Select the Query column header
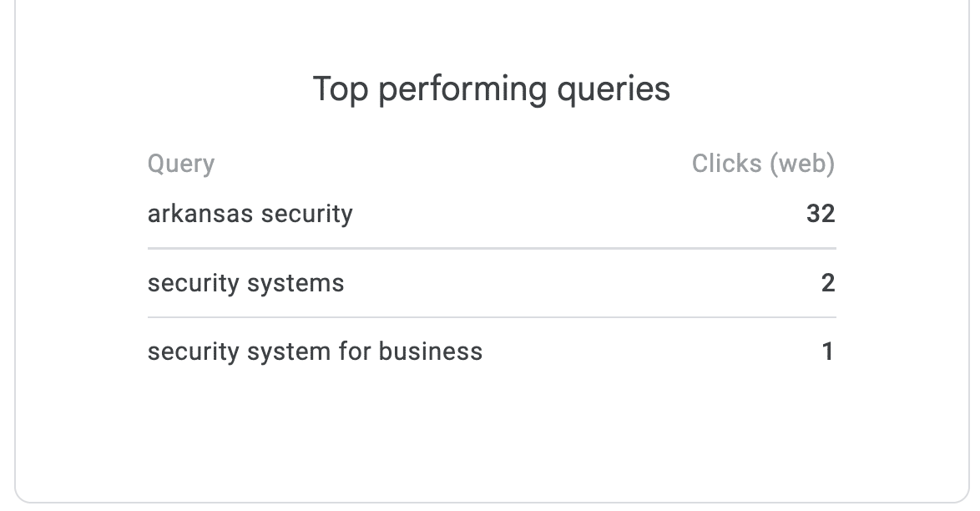Screen dimensions: 980x511 (180, 164)
